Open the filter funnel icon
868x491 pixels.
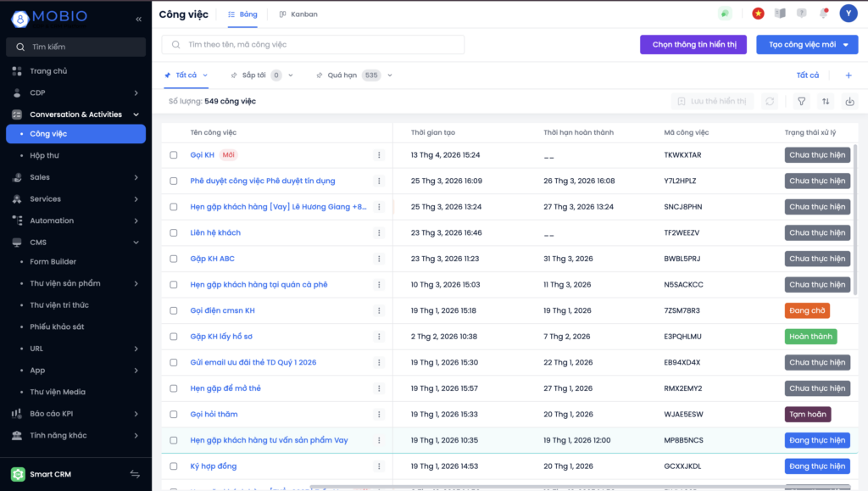coord(801,101)
